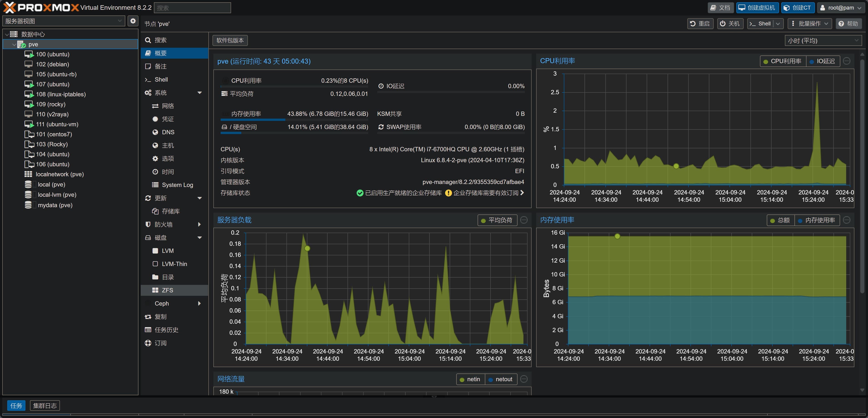
Task: Click the 内存使用率 chart undo zoom icon
Action: pyautogui.click(x=847, y=220)
